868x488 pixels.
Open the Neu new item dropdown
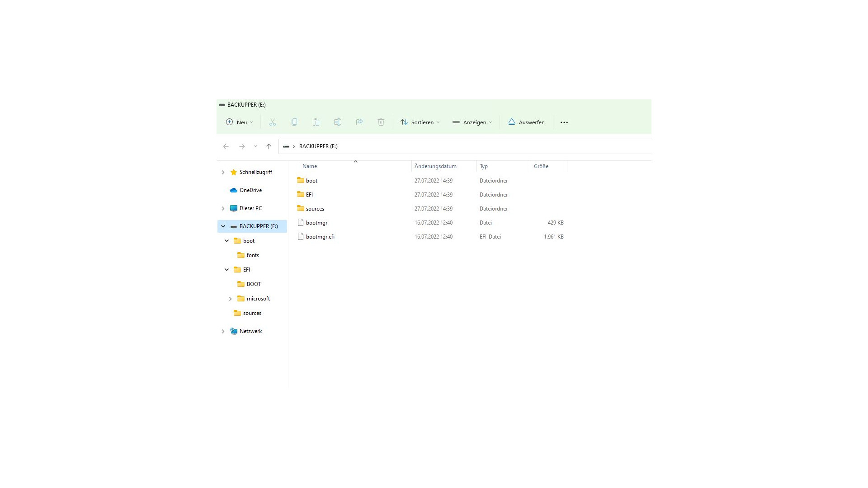[x=240, y=122]
